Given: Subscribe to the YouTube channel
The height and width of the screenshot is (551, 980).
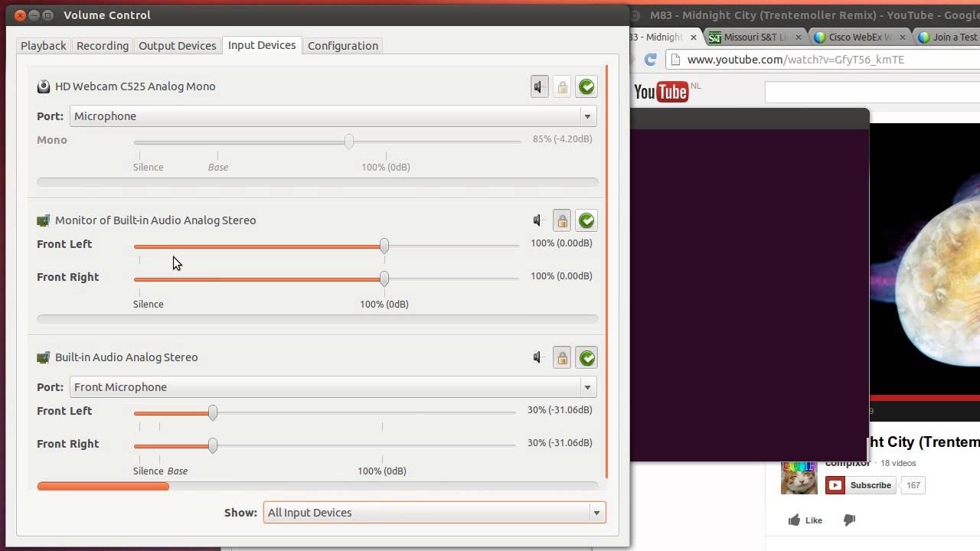Looking at the screenshot, I should [861, 485].
